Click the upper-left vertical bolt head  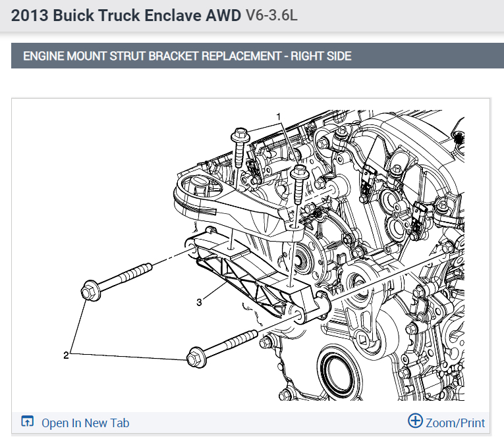[240, 135]
